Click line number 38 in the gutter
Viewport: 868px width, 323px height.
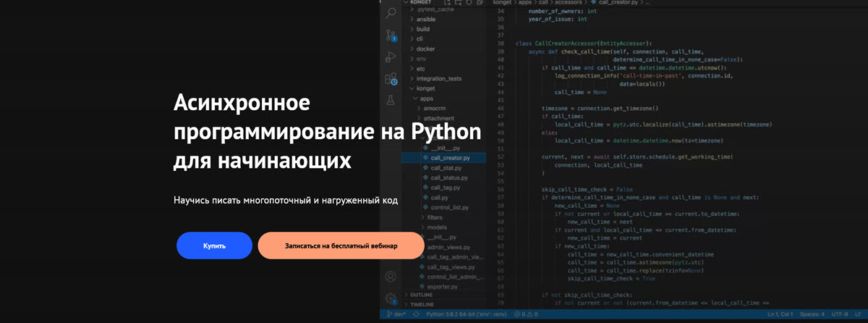pyautogui.click(x=500, y=43)
